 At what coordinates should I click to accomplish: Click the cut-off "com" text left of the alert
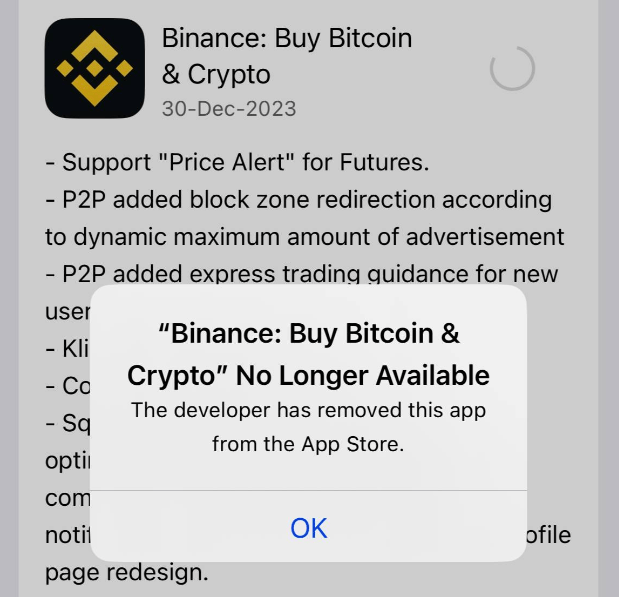point(67,498)
